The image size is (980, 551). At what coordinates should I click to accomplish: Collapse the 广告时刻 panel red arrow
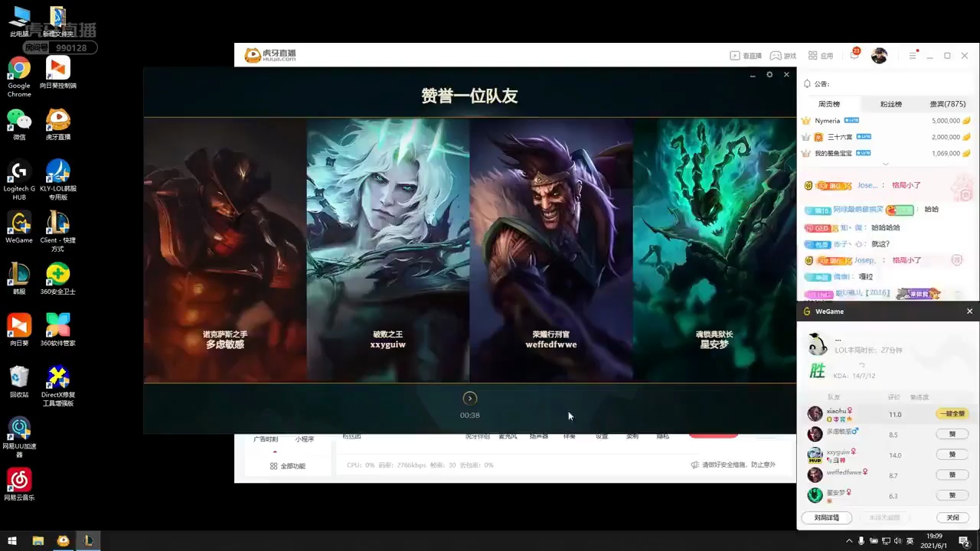click(275, 452)
